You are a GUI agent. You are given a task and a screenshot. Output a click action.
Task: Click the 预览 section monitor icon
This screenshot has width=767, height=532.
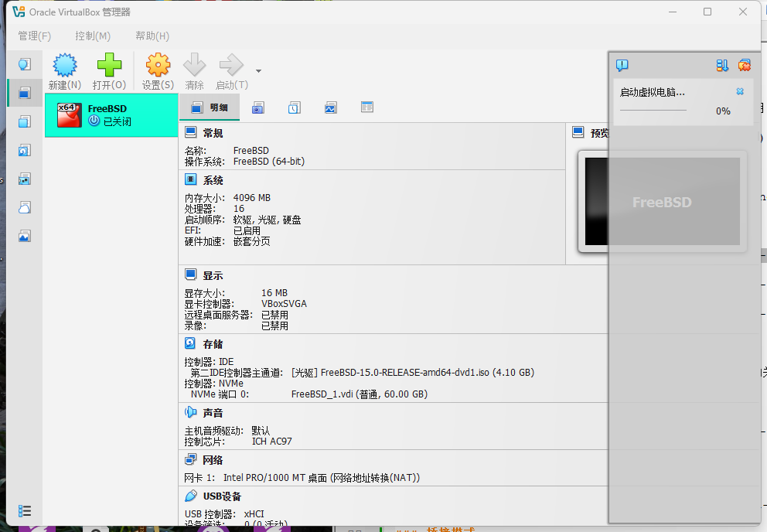[x=578, y=132]
